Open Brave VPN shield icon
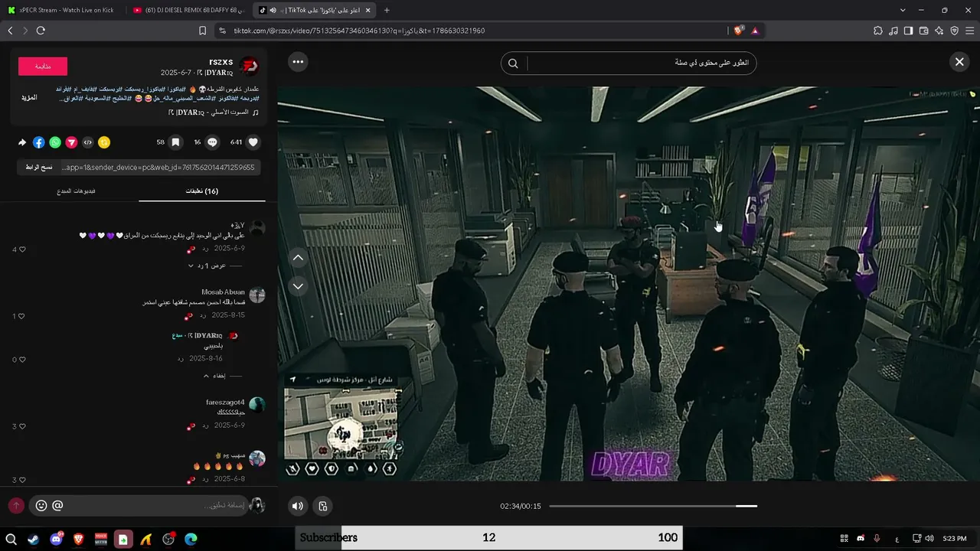 [x=955, y=31]
